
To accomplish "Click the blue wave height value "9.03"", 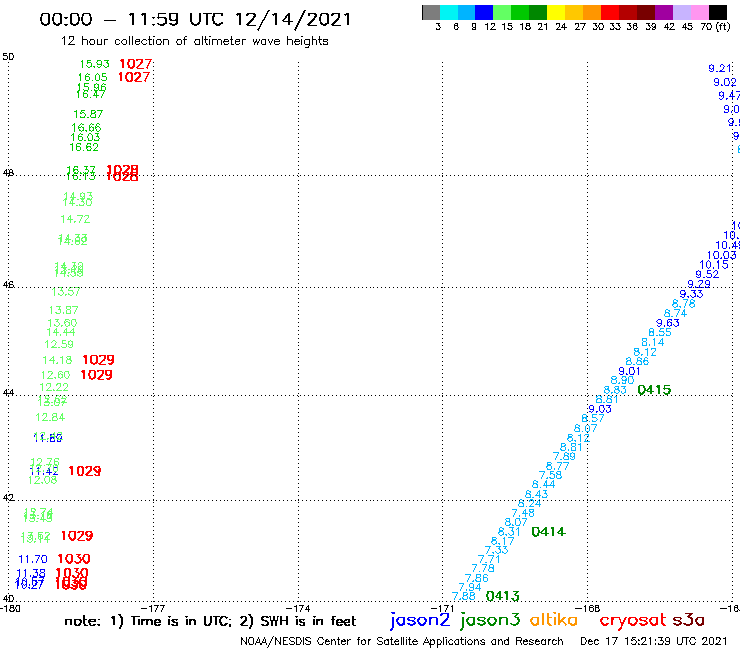I will click(x=600, y=409).
